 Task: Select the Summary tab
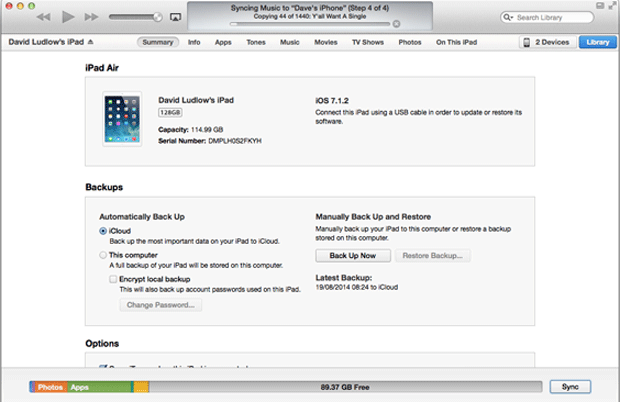[x=158, y=42]
